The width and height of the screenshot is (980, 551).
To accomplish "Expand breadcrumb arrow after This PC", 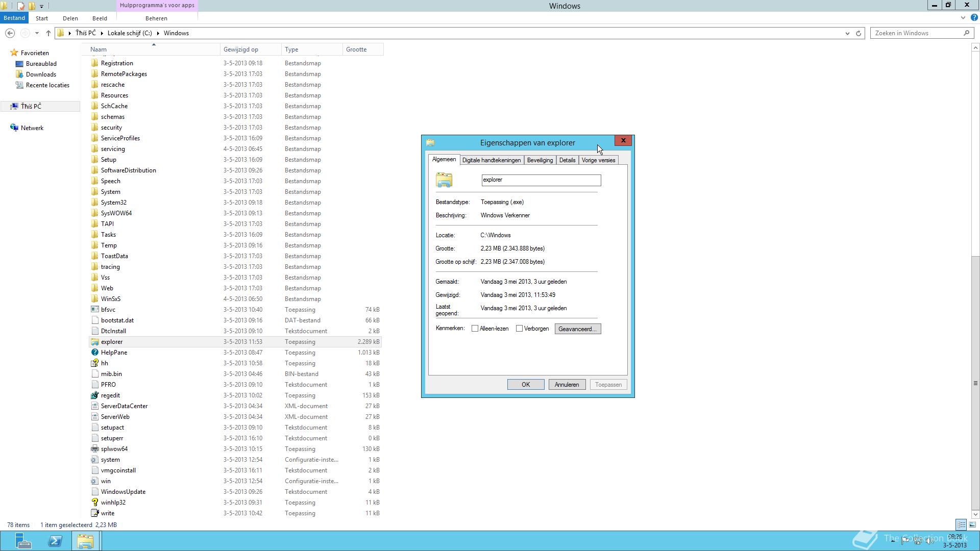I will [102, 33].
